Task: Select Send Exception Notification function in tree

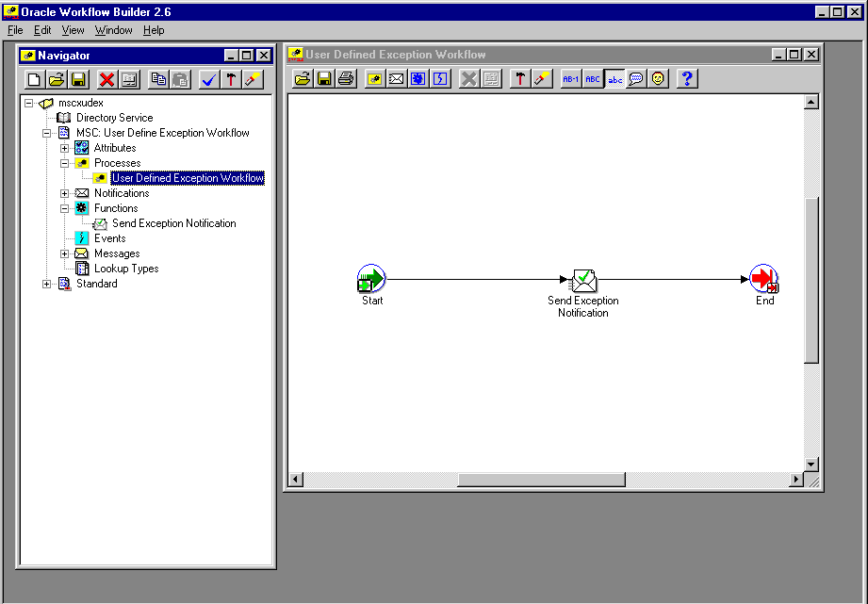Action: tap(173, 223)
